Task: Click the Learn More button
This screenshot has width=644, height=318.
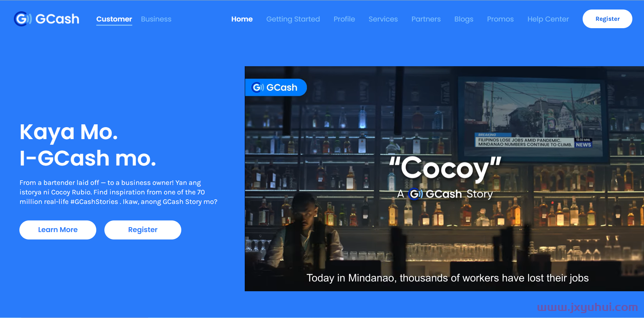Action: point(58,230)
